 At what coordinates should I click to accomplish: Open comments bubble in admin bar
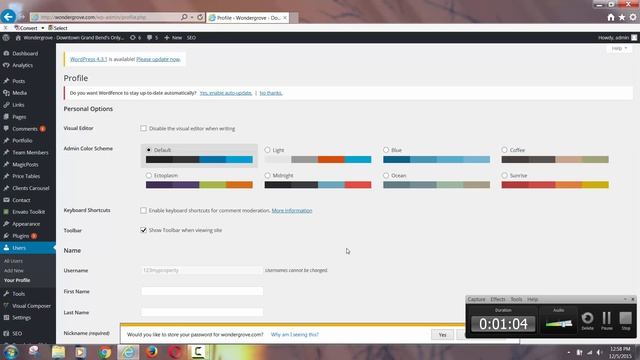click(x=152, y=38)
